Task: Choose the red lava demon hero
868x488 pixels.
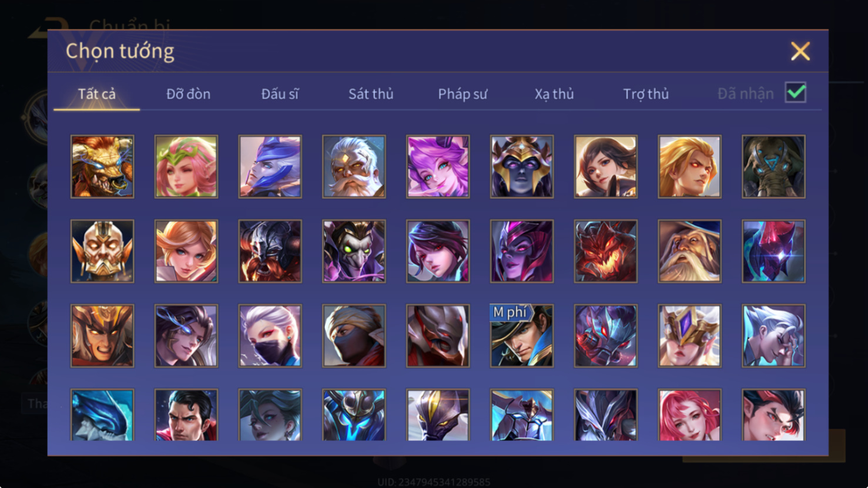Action: pyautogui.click(x=606, y=251)
